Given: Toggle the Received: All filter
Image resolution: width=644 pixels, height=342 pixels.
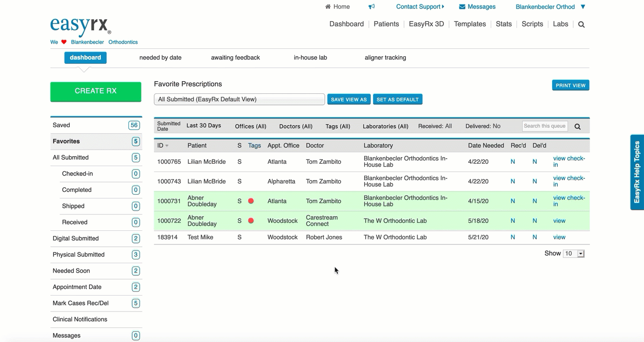Looking at the screenshot, I should click(435, 126).
